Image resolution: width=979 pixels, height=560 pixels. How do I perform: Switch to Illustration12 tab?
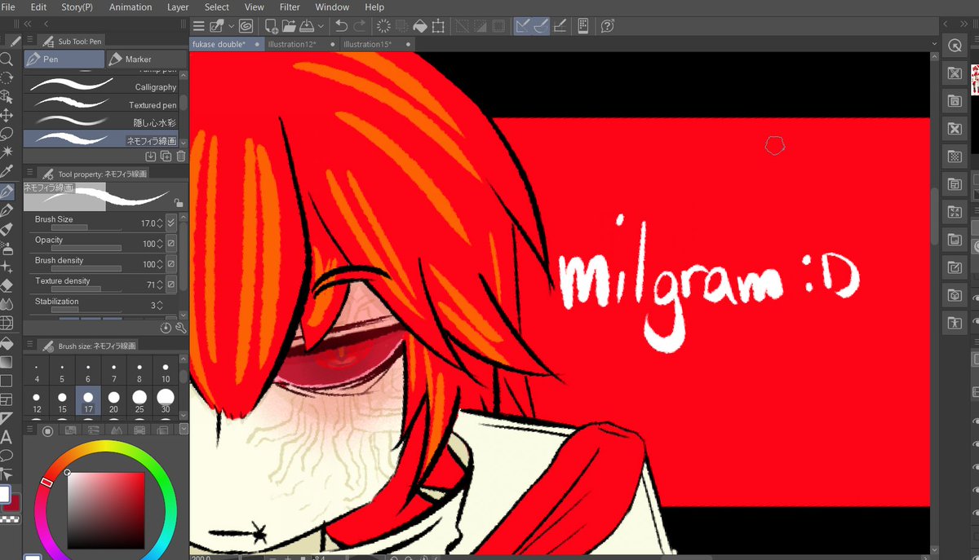coord(297,44)
